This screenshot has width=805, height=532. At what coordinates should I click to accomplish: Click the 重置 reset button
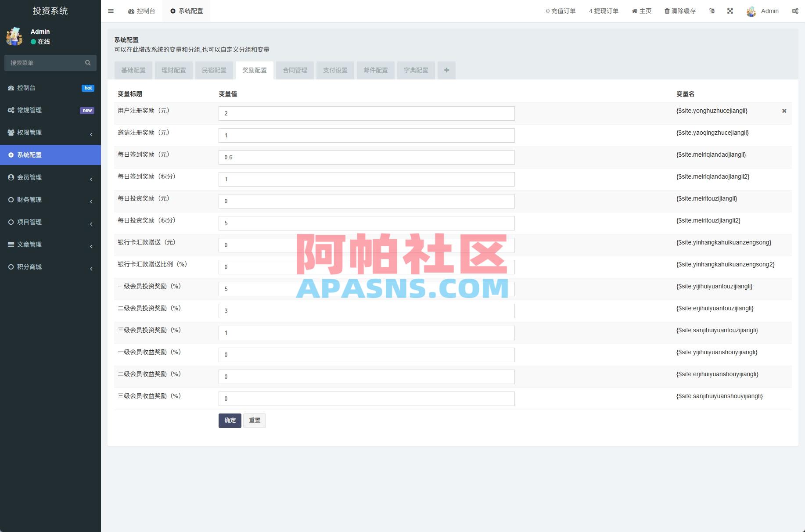(255, 420)
